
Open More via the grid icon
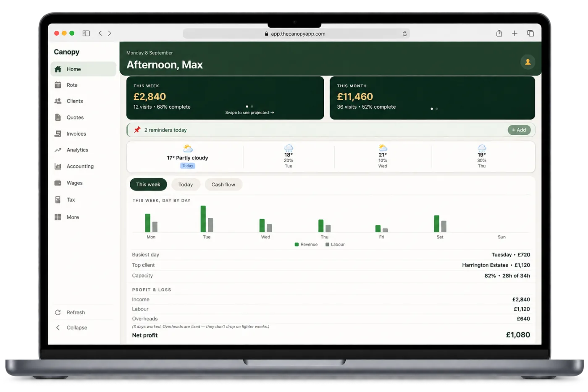tap(58, 217)
